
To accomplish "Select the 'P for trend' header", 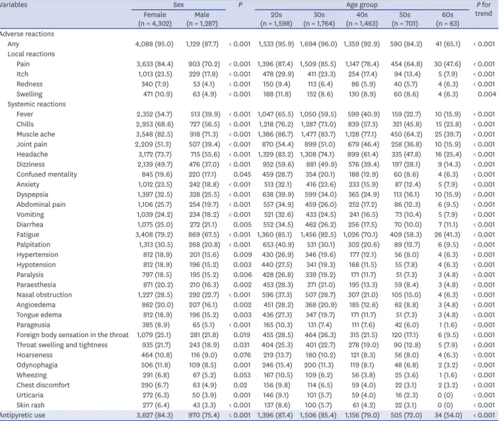I will 484,9.
